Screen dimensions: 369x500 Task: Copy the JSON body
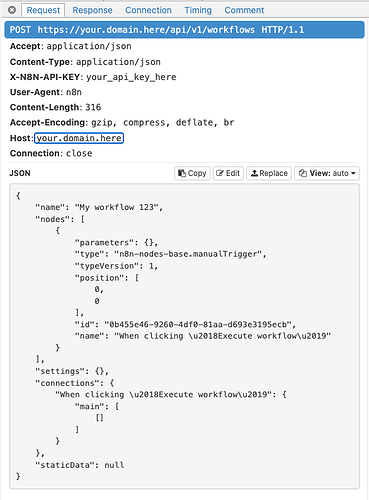[x=192, y=173]
